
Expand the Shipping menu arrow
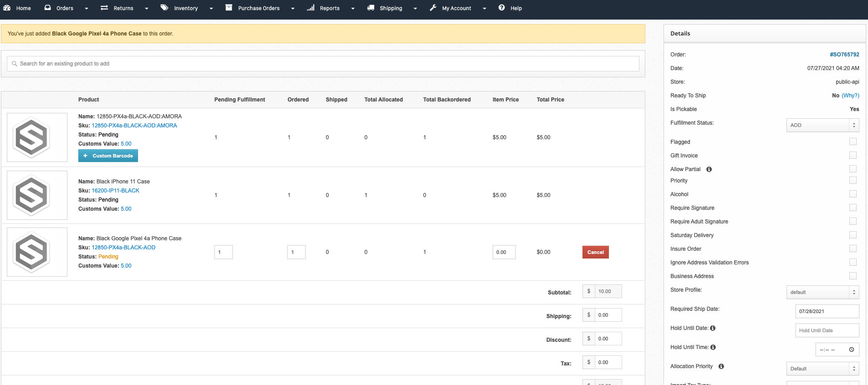pos(415,9)
